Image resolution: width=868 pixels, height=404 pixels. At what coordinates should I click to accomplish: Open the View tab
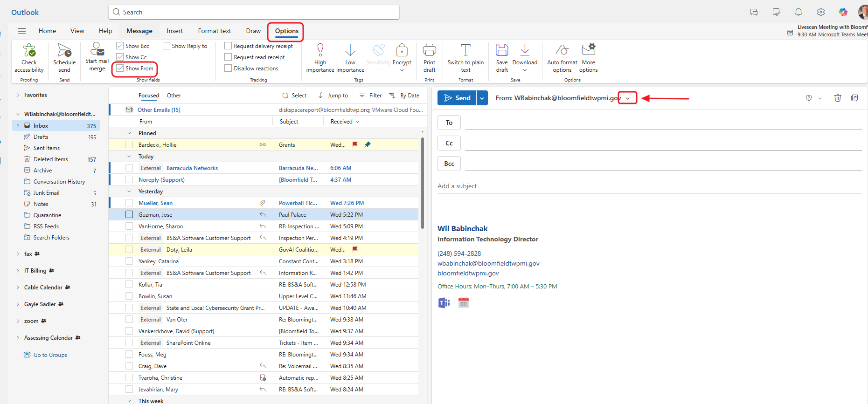pyautogui.click(x=77, y=31)
